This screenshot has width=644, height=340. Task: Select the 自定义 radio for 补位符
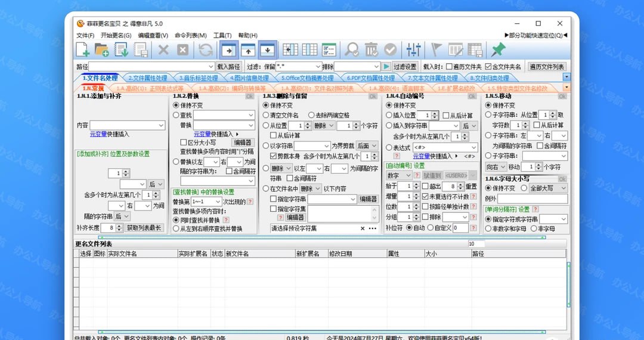click(430, 227)
